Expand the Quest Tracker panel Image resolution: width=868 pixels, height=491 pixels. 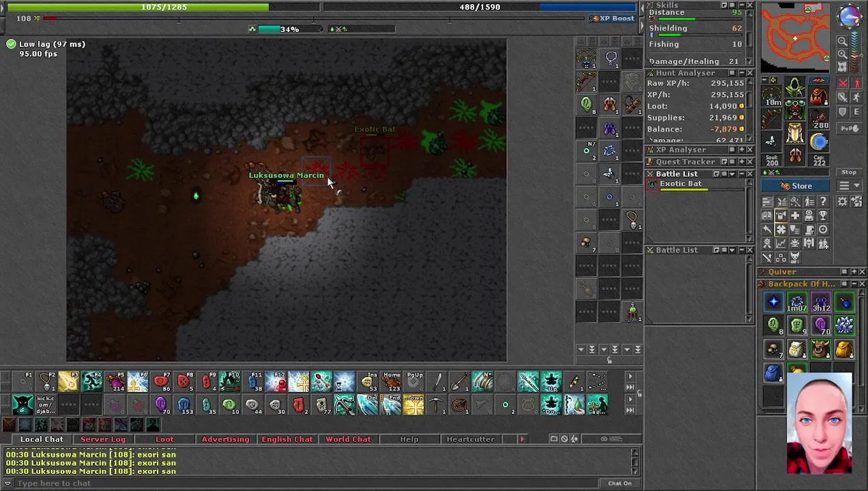coord(742,162)
